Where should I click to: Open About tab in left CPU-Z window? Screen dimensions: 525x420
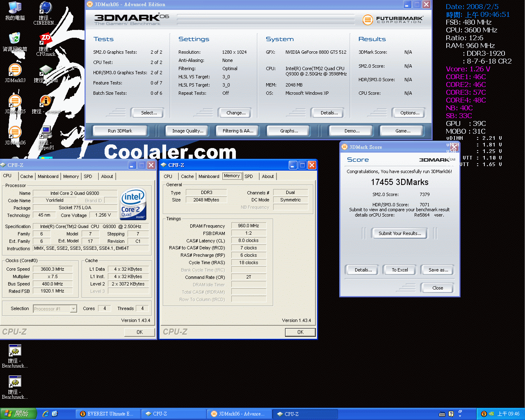point(107,176)
